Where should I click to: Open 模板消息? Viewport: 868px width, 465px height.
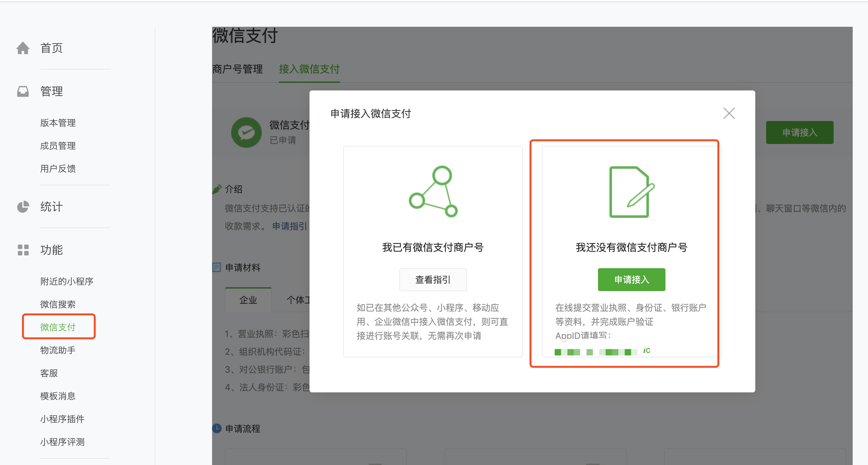(58, 396)
